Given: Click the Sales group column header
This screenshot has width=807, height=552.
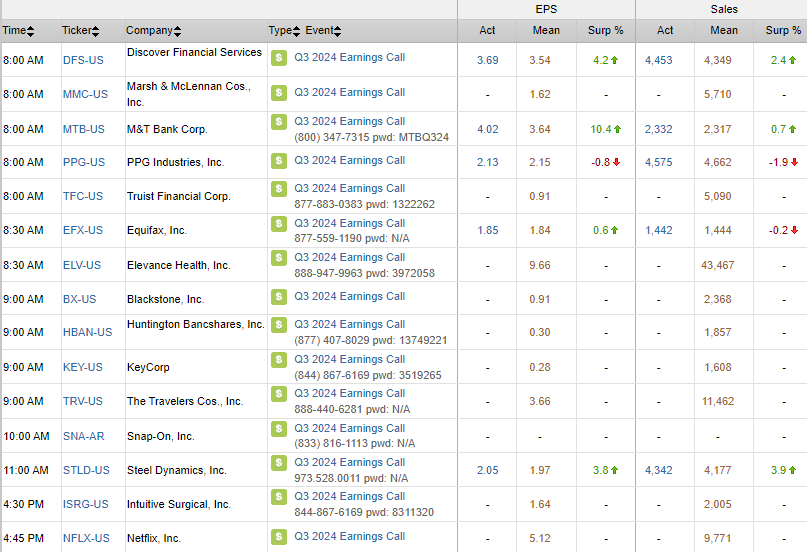Looking at the screenshot, I should [724, 9].
